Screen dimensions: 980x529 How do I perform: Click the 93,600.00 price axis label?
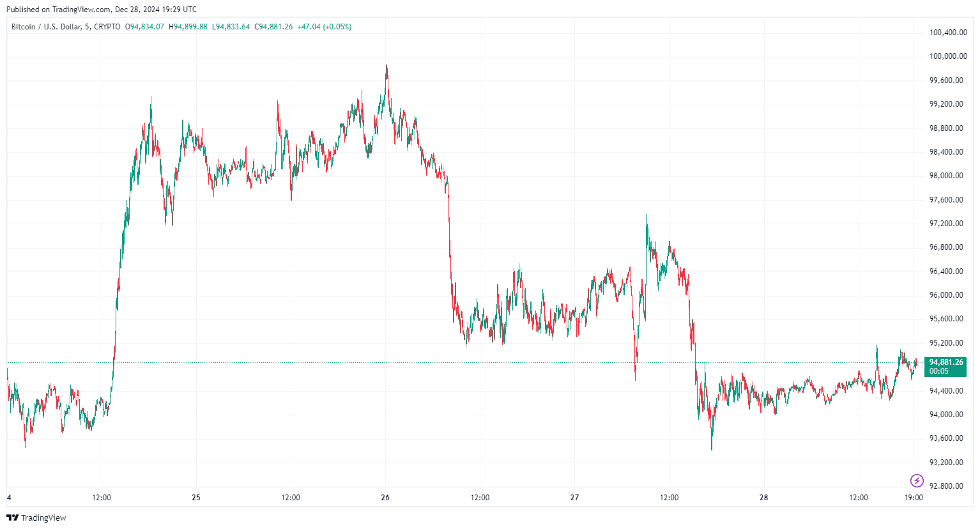point(946,438)
